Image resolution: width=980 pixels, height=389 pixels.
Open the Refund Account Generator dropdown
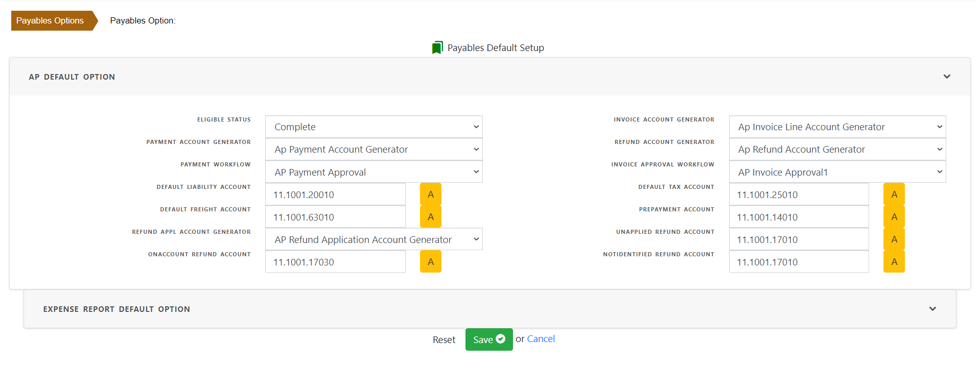tap(837, 149)
